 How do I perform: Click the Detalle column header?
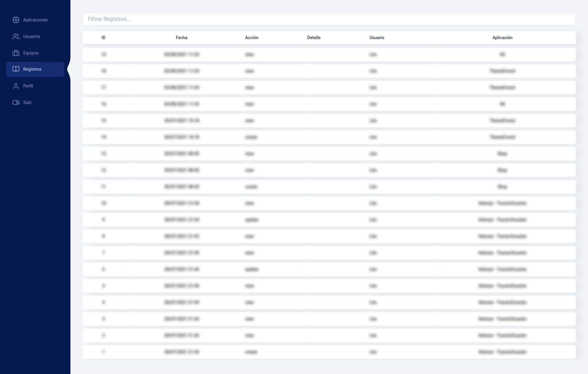click(314, 38)
